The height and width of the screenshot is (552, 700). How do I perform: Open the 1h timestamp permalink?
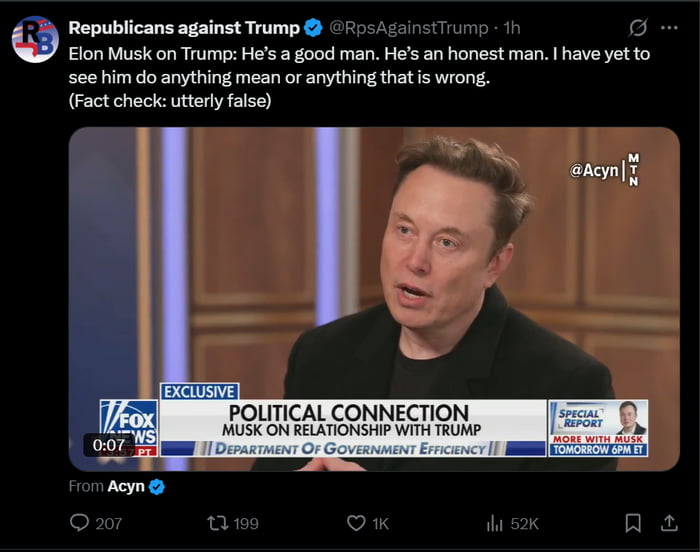pos(511,28)
